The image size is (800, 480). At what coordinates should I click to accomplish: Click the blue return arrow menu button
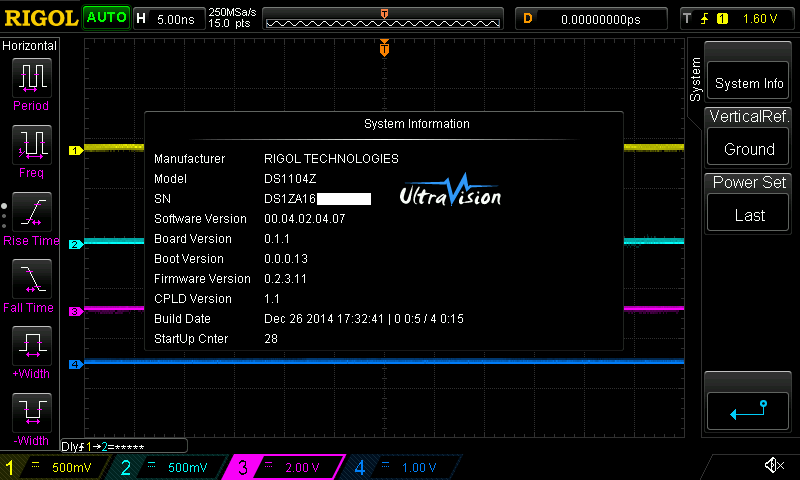coord(748,411)
